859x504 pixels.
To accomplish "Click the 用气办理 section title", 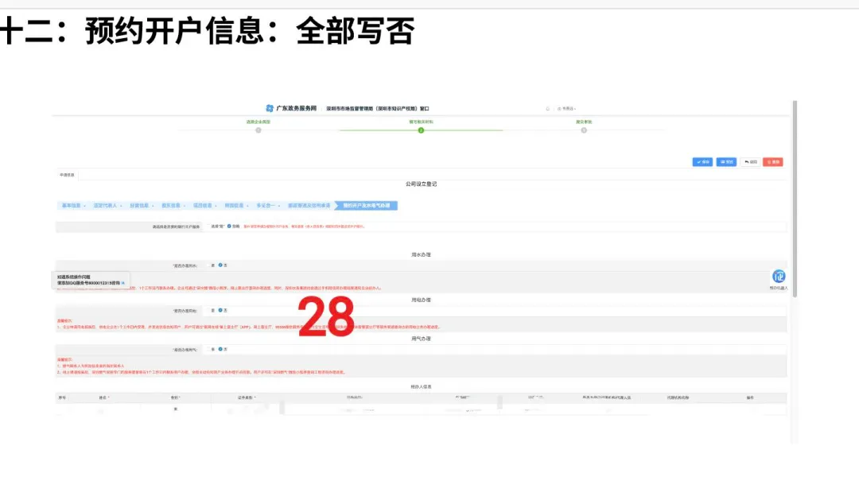I will [x=421, y=339].
